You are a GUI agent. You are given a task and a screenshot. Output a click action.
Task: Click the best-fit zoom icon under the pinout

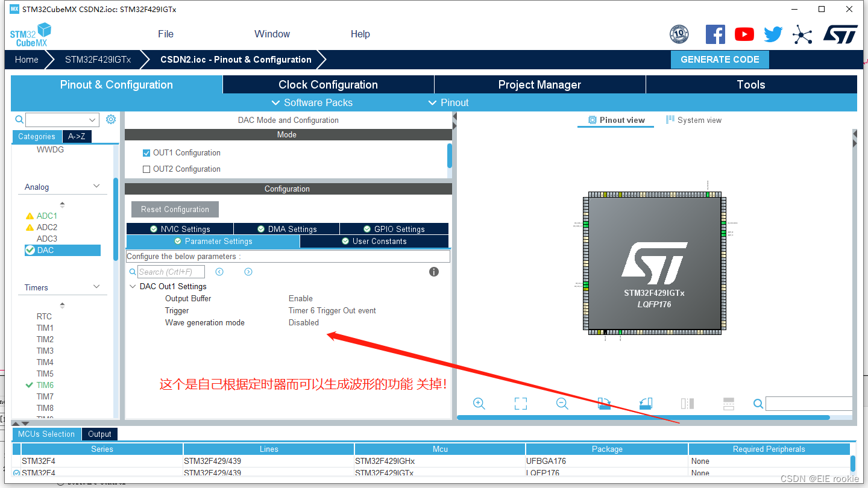point(520,404)
